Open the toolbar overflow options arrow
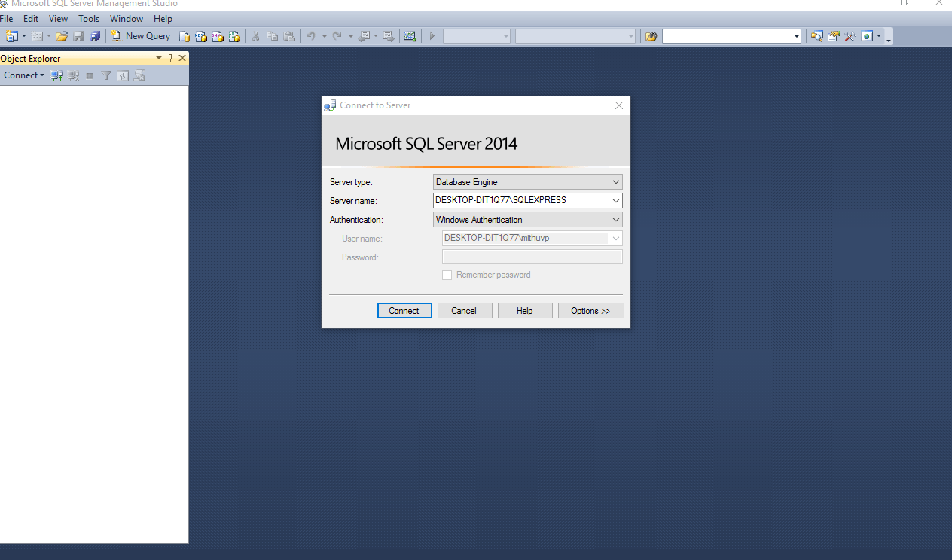This screenshot has height=560, width=952. click(889, 38)
